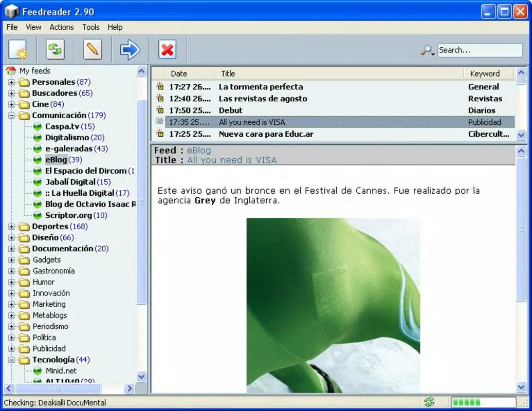Click feed tree horizontal scroll right arrow
The height and width of the screenshot is (411, 532).
129,388
